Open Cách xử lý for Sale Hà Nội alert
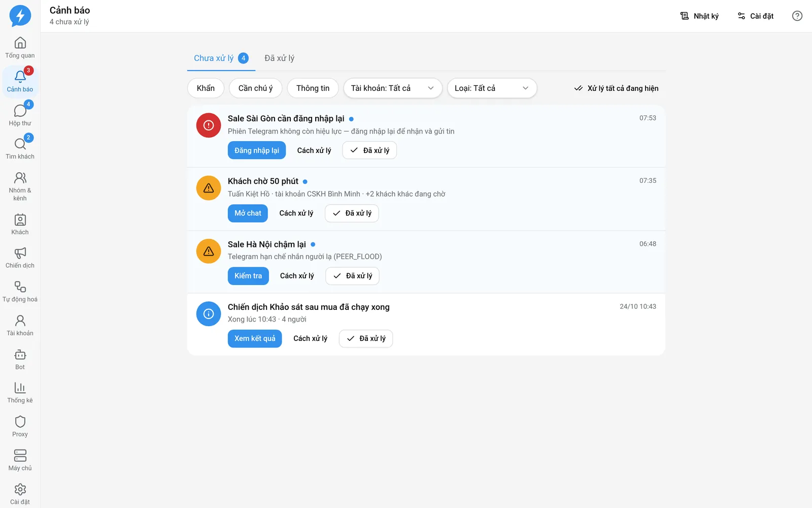812x508 pixels. (x=297, y=276)
